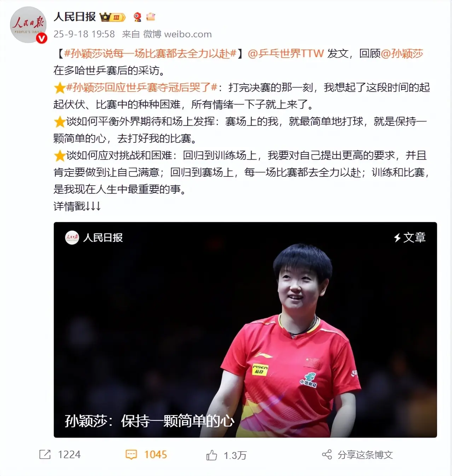Open the 人民日报 account name link

point(75,17)
